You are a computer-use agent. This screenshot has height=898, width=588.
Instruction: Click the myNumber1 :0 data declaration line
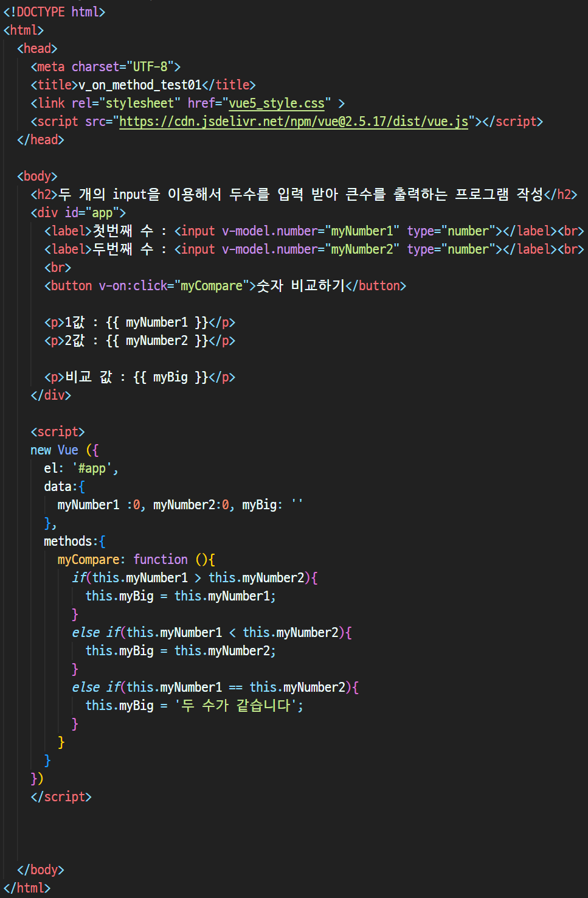[x=180, y=505]
